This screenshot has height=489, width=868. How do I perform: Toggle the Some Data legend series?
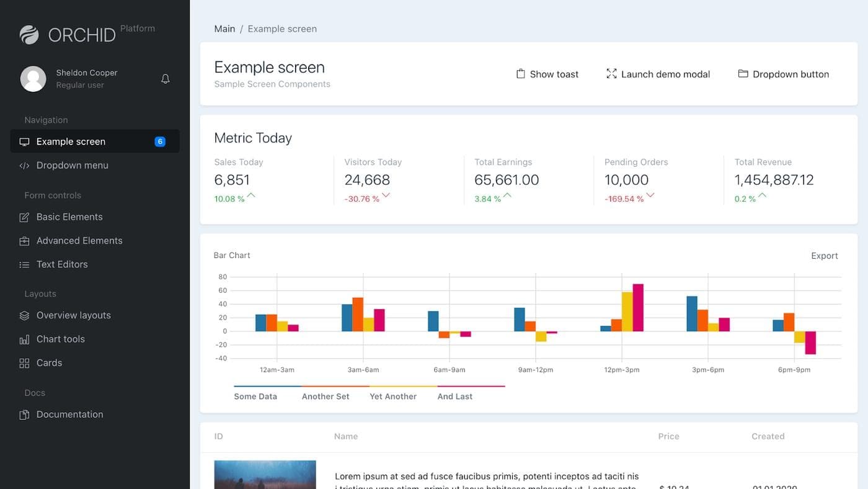click(x=255, y=396)
